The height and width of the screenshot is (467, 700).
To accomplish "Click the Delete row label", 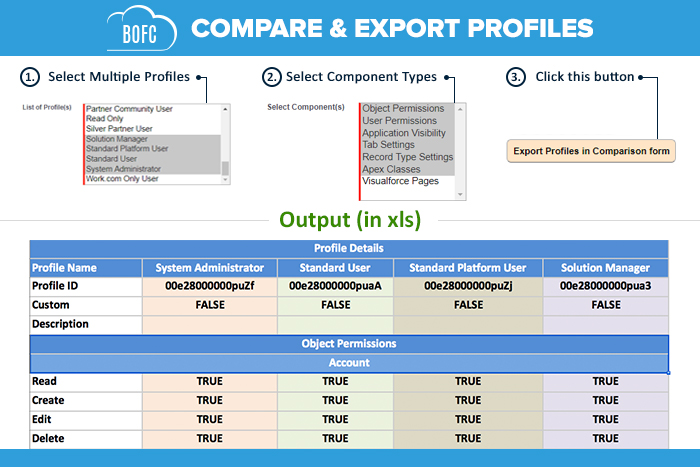I will (86, 439).
